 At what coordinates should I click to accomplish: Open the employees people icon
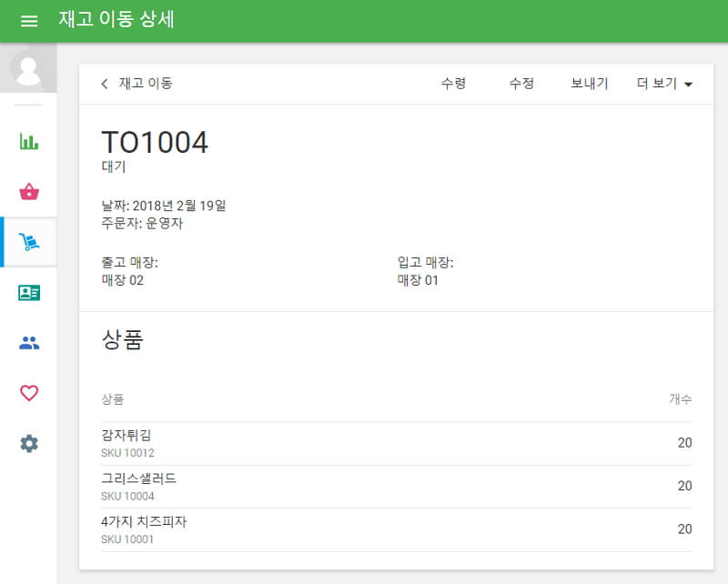28,341
